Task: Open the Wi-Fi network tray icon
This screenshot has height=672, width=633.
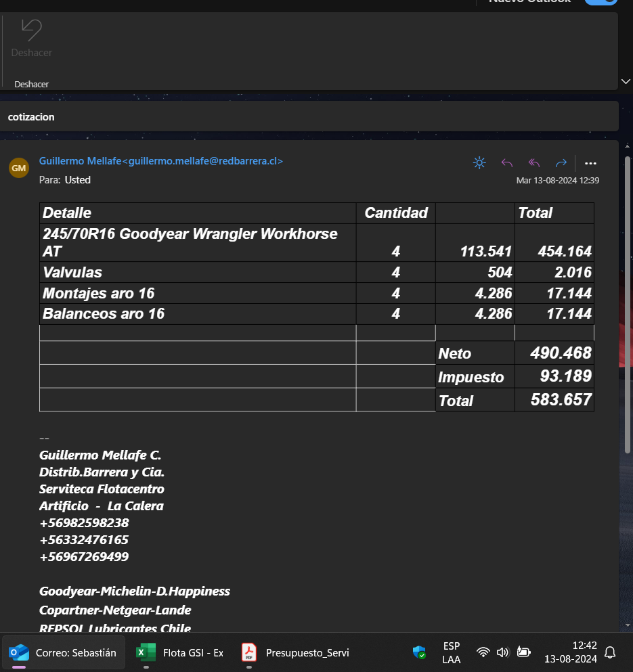Action: (483, 652)
